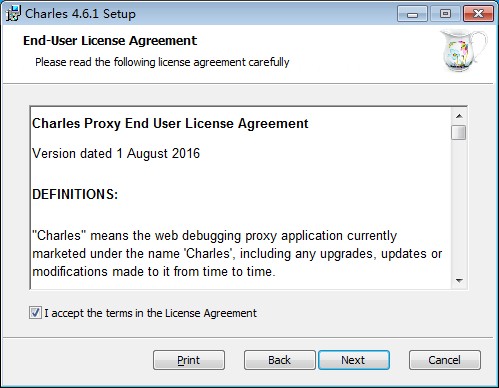Click the Charles jug logo image
This screenshot has width=499, height=388.
coord(464,51)
